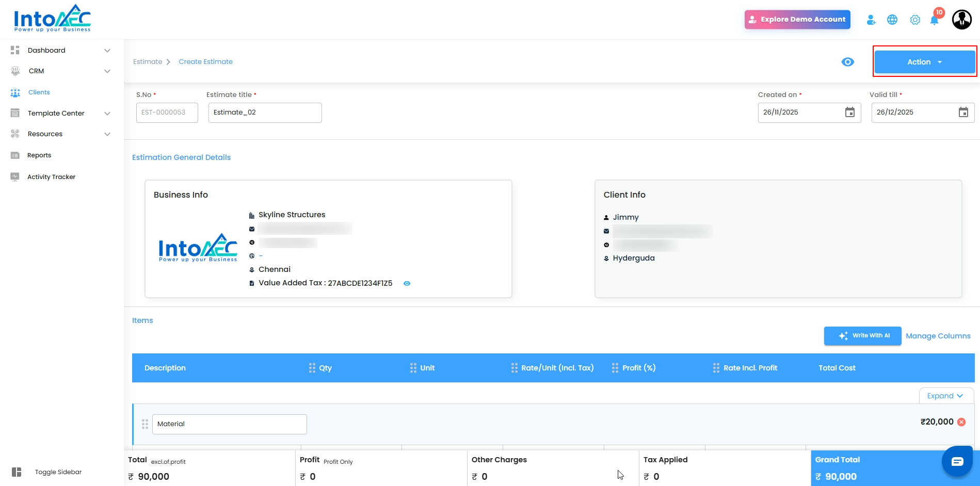Image resolution: width=980 pixels, height=486 pixels.
Task: Open the chat support bubble
Action: [x=957, y=461]
